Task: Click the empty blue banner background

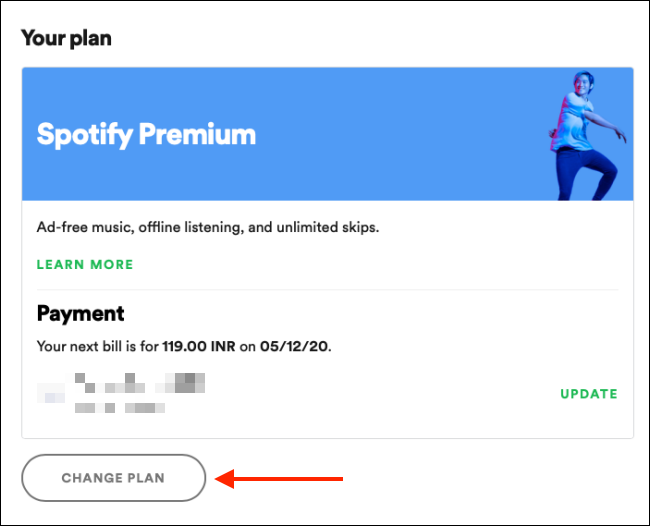Action: click(x=394, y=135)
